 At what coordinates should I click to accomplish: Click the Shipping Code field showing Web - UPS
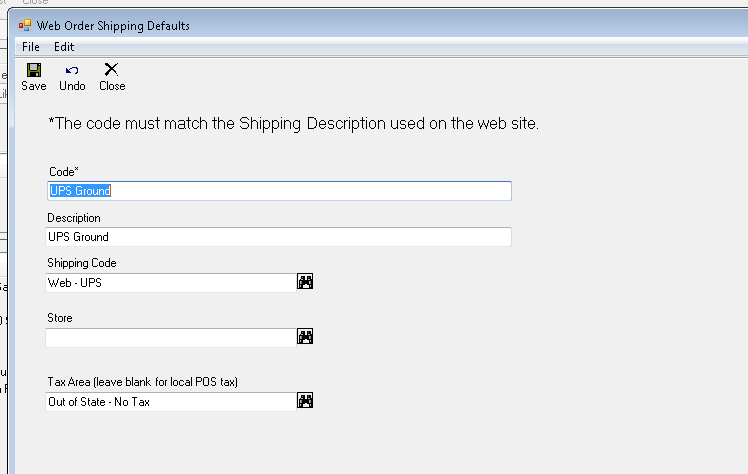click(171, 283)
